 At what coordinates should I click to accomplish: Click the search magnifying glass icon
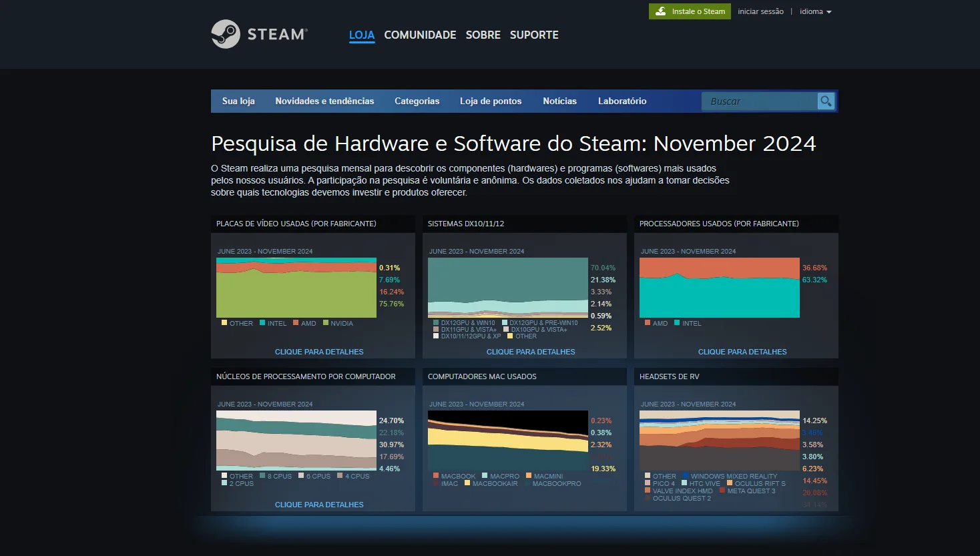[x=826, y=101]
